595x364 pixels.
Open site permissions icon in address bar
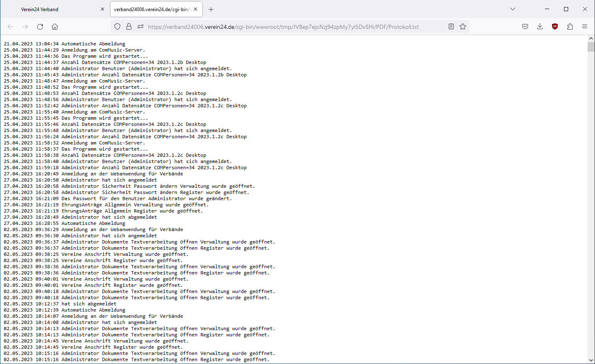coord(140,27)
